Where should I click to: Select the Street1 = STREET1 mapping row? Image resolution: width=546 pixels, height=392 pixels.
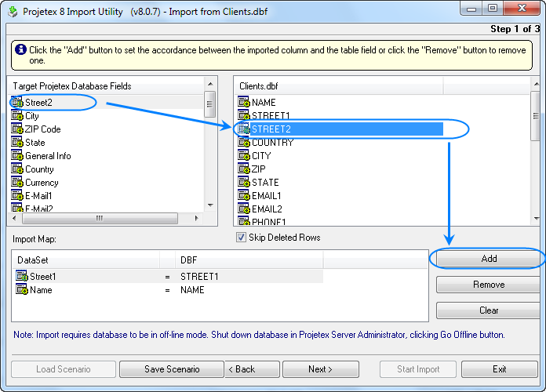coord(168,277)
